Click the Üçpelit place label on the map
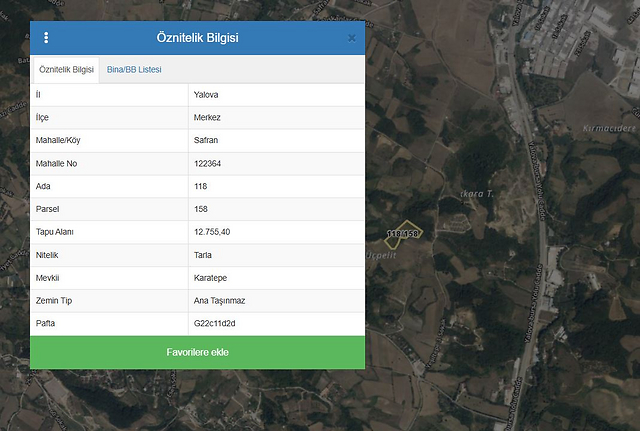 [386, 256]
